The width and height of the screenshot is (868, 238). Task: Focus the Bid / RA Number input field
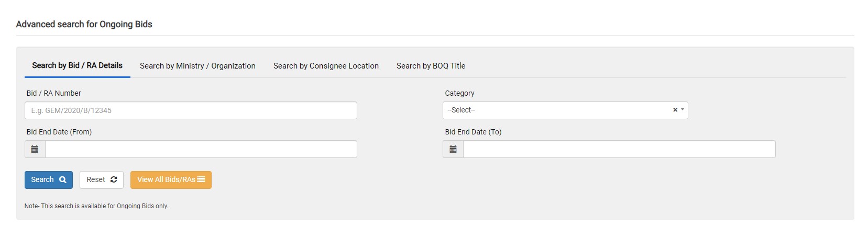pos(191,110)
